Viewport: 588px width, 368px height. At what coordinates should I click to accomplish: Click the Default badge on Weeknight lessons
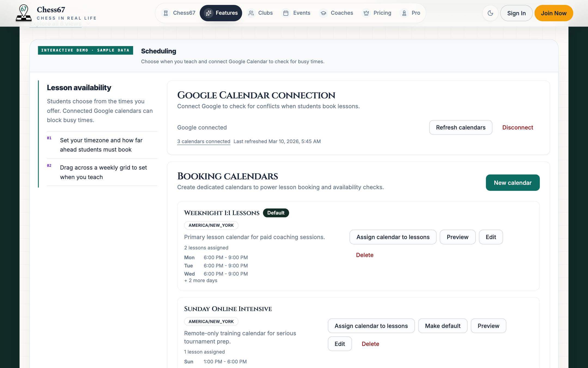coord(276,213)
